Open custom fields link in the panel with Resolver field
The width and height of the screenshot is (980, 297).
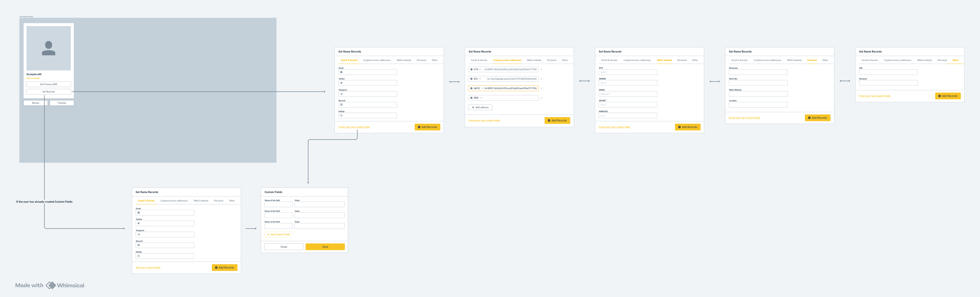(x=875, y=96)
